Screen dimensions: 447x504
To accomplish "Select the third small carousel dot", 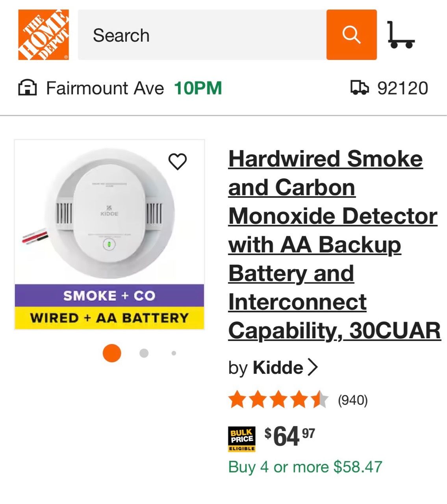I will click(x=174, y=353).
